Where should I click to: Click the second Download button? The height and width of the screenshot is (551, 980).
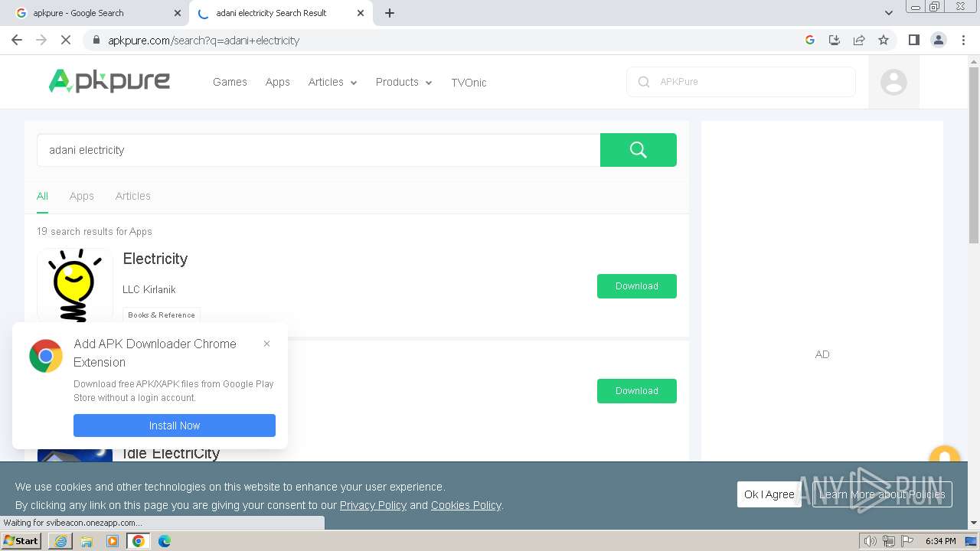pyautogui.click(x=637, y=391)
